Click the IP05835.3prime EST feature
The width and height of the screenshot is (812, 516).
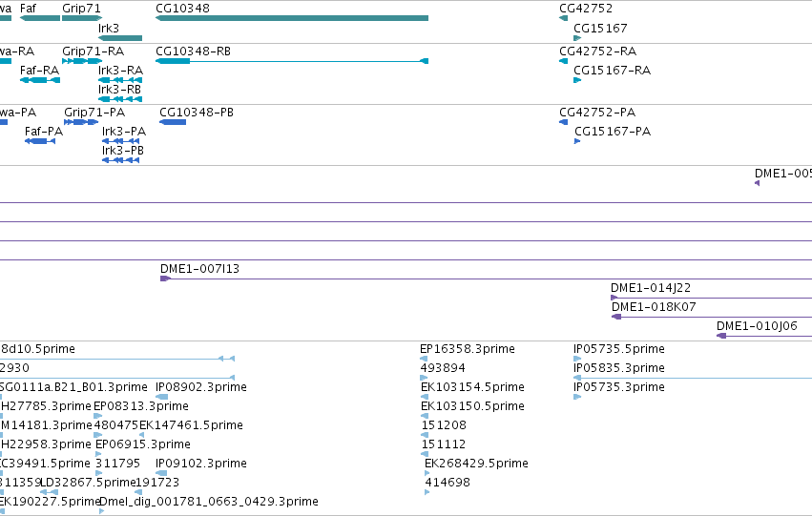[x=693, y=378]
